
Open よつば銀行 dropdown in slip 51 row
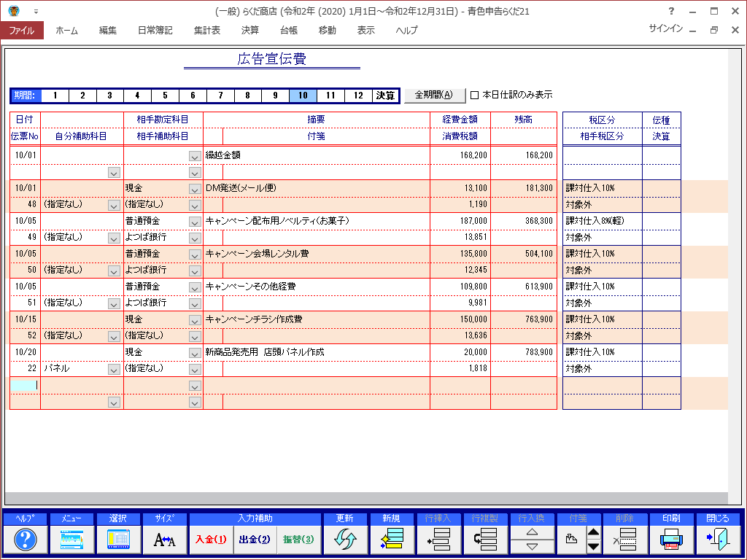coord(194,304)
